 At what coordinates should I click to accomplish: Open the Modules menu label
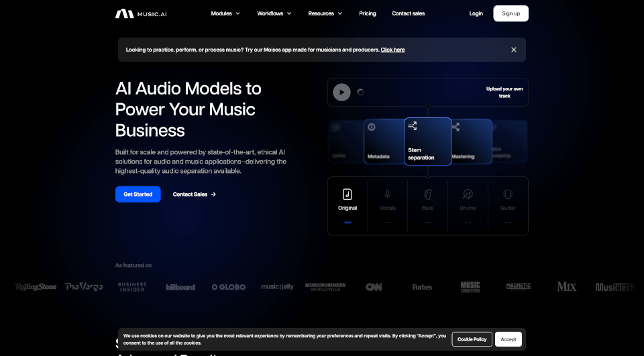pyautogui.click(x=221, y=13)
